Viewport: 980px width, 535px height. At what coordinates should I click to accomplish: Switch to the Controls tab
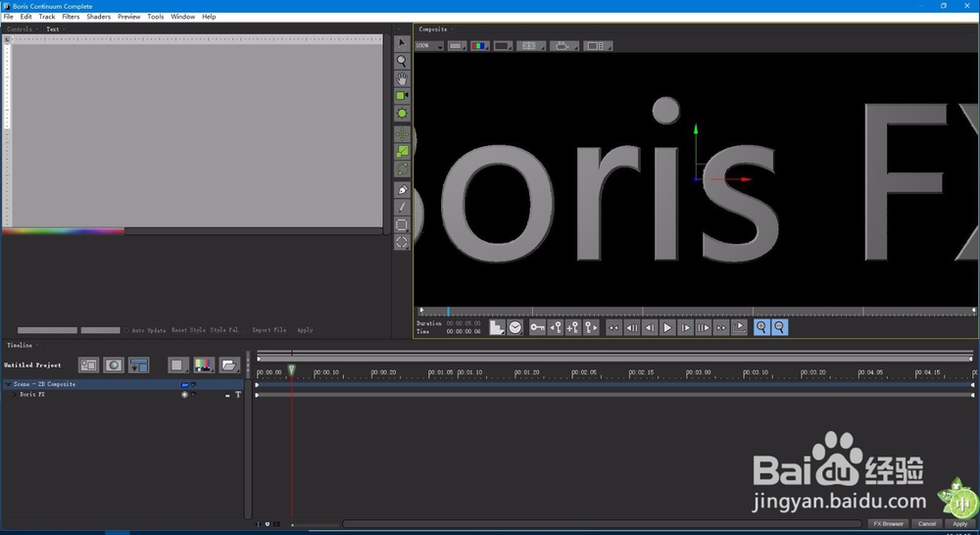20,29
